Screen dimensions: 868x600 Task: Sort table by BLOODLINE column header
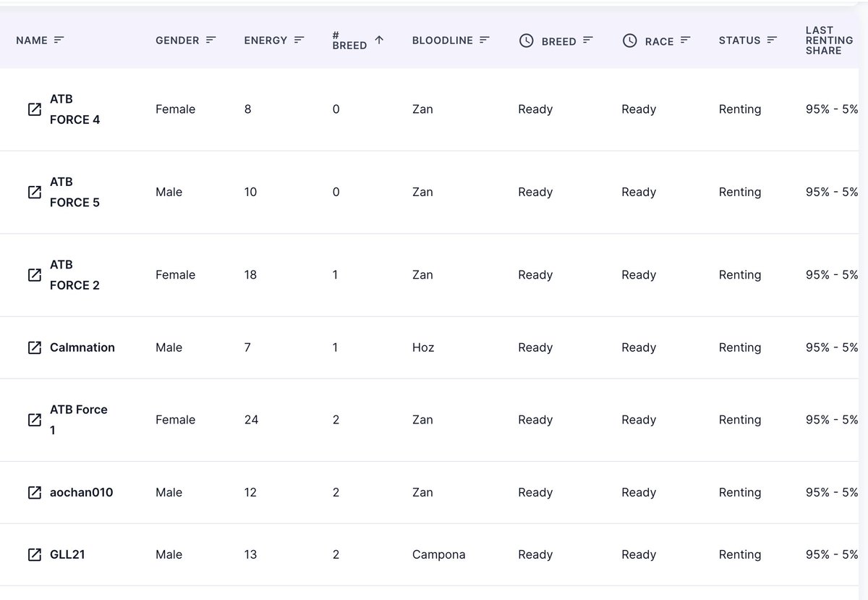443,41
